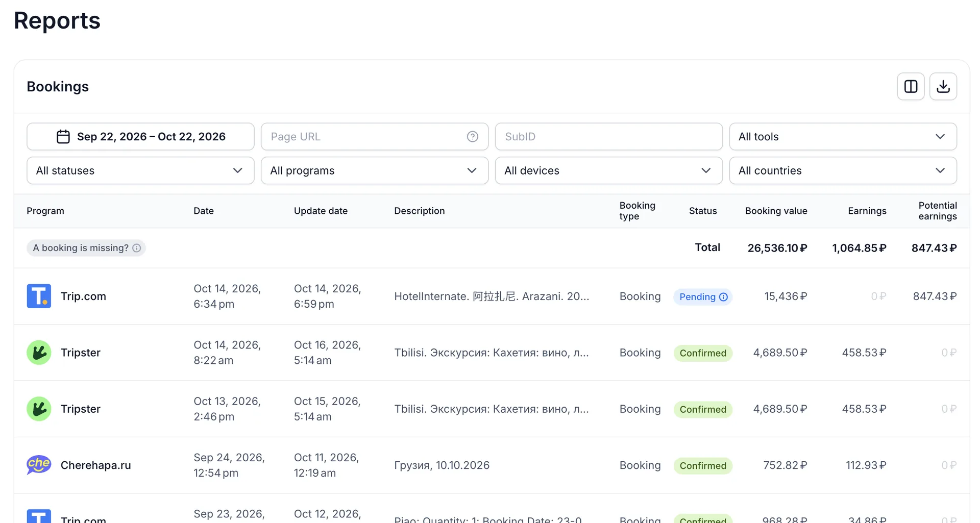Screen dimensions: 980x523
Task: Open the column layout settings icon
Action: (x=911, y=86)
